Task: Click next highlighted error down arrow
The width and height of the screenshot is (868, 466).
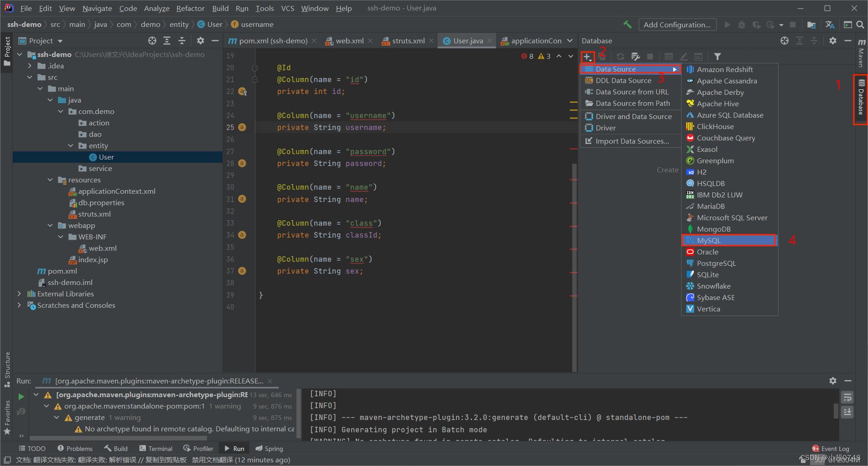Action: click(x=571, y=56)
